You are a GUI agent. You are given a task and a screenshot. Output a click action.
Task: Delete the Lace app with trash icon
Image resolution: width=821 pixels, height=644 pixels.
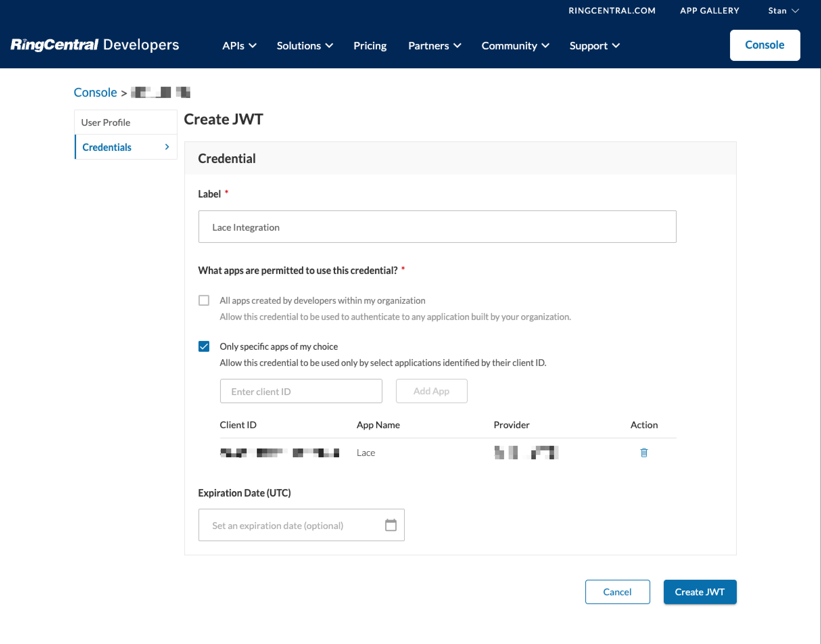click(644, 453)
